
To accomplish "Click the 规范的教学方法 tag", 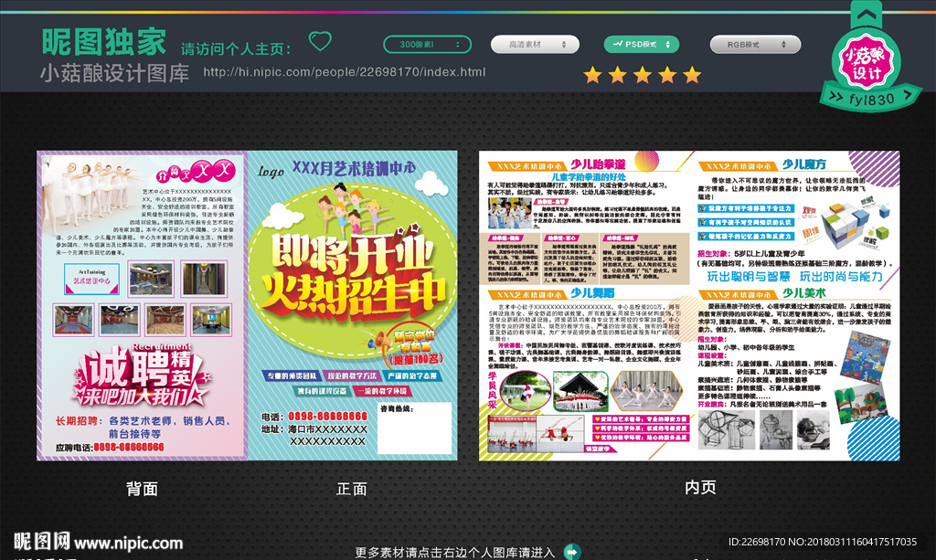I will 352,375.
